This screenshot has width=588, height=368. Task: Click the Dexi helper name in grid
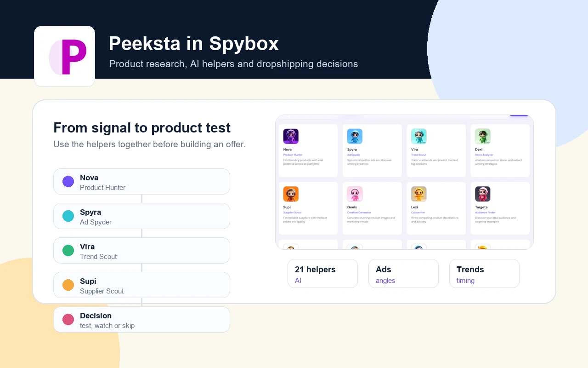pos(479,149)
